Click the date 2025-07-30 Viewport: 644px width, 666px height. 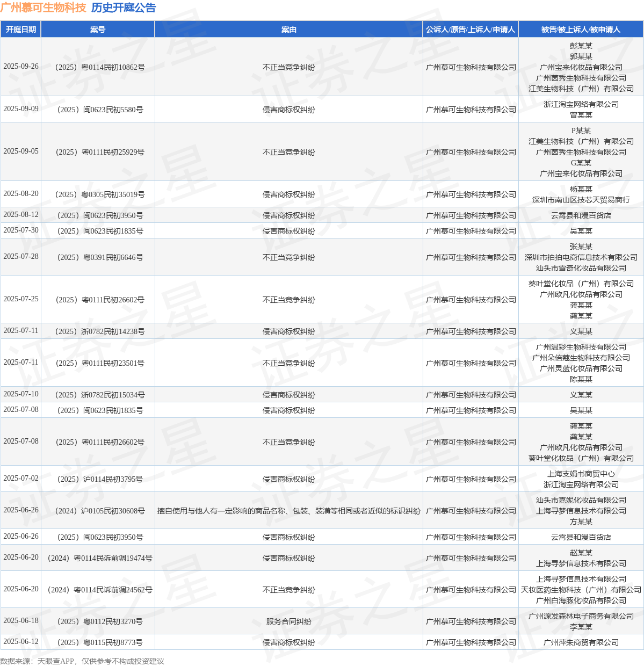tap(21, 230)
